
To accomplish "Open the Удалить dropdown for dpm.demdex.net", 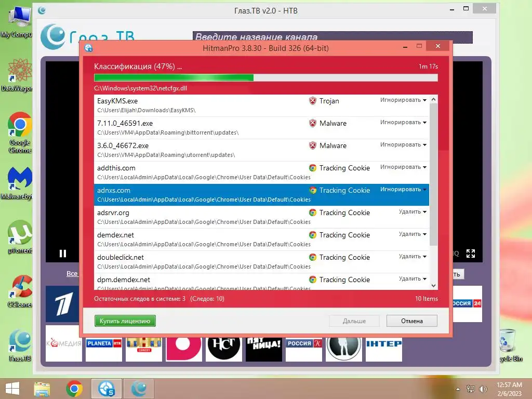I will (x=413, y=279).
